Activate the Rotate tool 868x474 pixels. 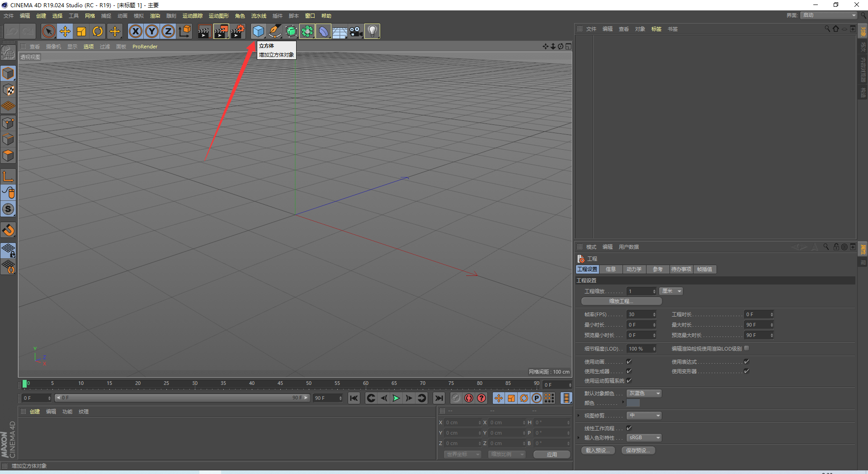pyautogui.click(x=98, y=31)
